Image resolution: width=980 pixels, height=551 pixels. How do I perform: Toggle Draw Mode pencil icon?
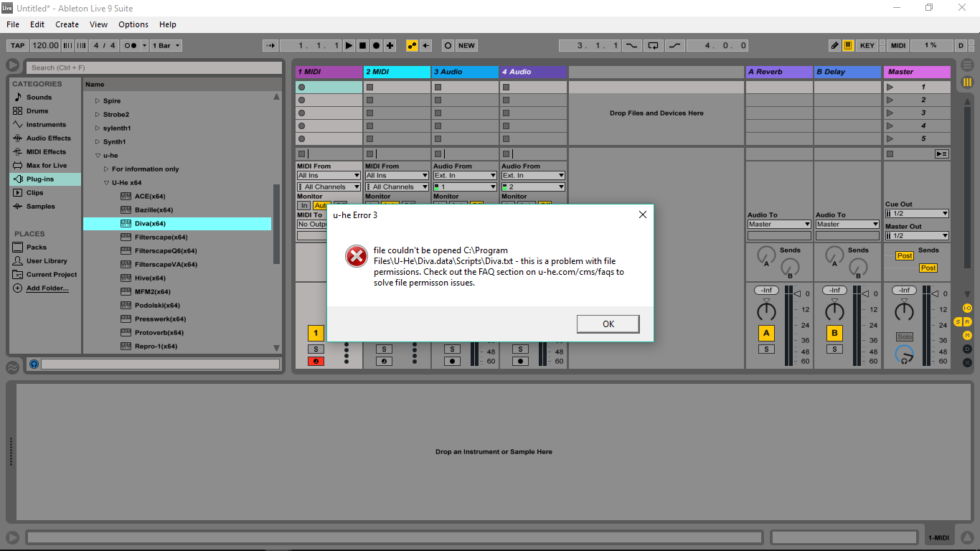[x=834, y=45]
